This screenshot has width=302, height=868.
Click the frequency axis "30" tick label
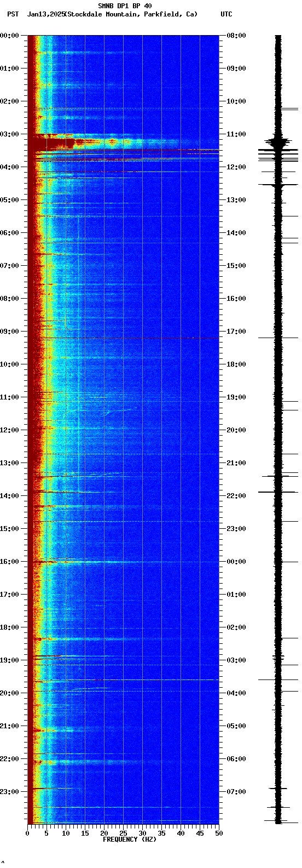[142, 833]
